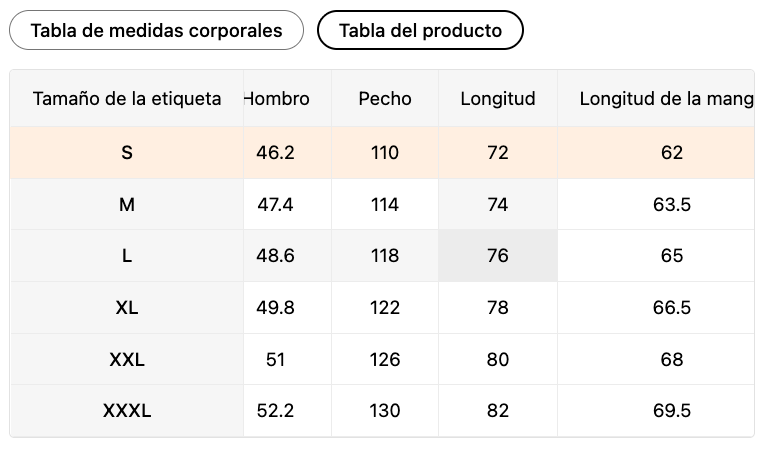Select the size XXXL row label
764x450 pixels.
click(x=127, y=411)
